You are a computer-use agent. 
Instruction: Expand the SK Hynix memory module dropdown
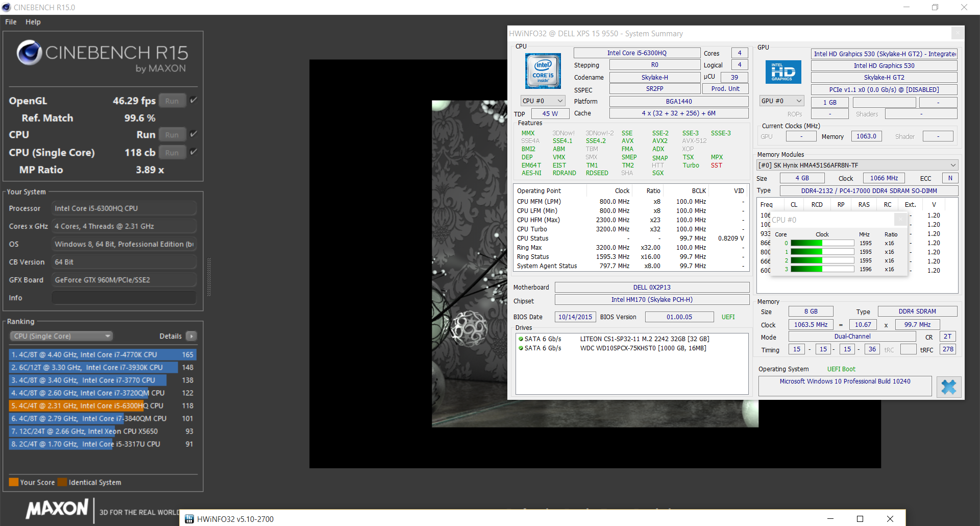coord(857,165)
